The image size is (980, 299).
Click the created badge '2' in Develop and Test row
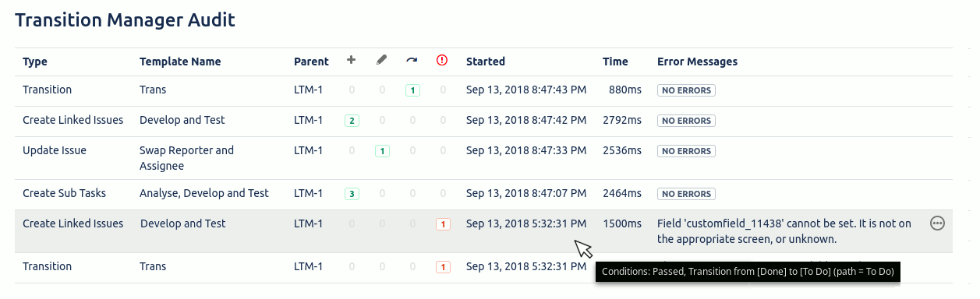352,121
